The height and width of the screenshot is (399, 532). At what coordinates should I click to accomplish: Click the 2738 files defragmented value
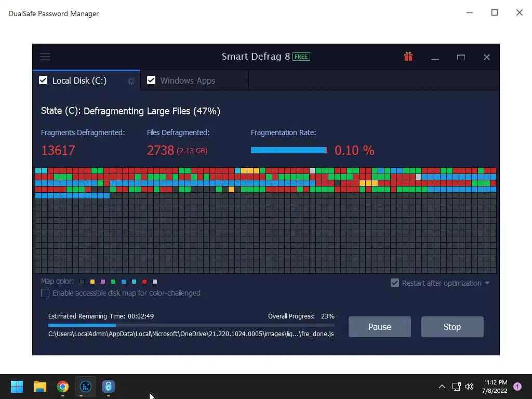pos(161,150)
